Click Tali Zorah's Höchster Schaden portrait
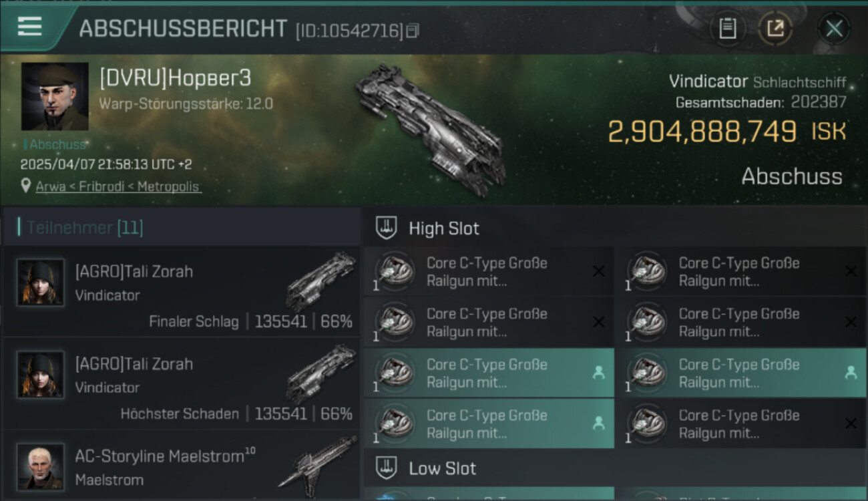This screenshot has height=501, width=868. click(41, 374)
